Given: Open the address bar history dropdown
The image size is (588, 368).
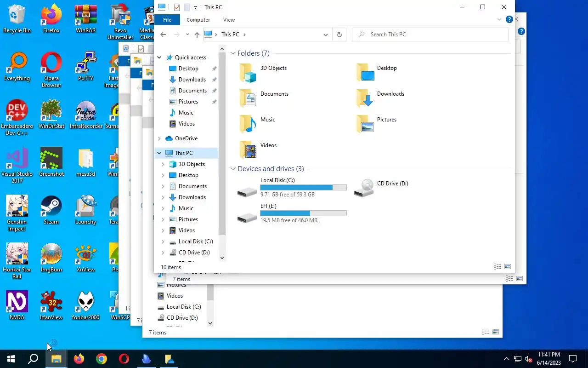Looking at the screenshot, I should coord(325,34).
